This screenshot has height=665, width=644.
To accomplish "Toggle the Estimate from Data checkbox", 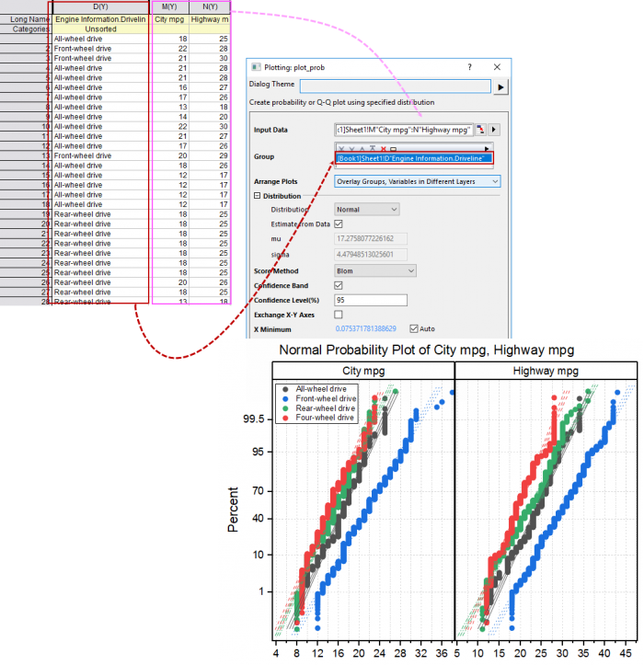I will (x=338, y=224).
